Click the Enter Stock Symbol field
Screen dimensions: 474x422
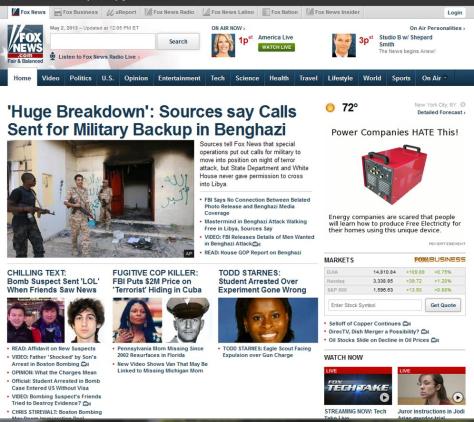coord(375,305)
